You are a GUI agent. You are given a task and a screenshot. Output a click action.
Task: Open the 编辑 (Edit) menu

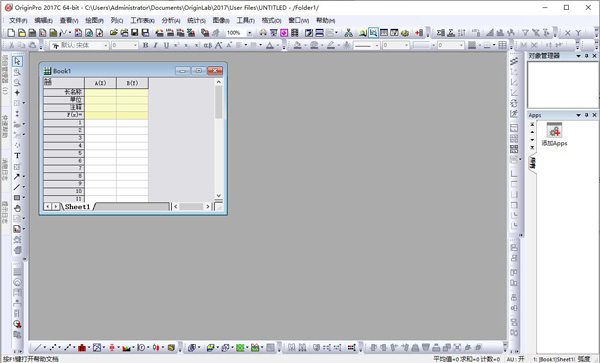tap(43, 21)
